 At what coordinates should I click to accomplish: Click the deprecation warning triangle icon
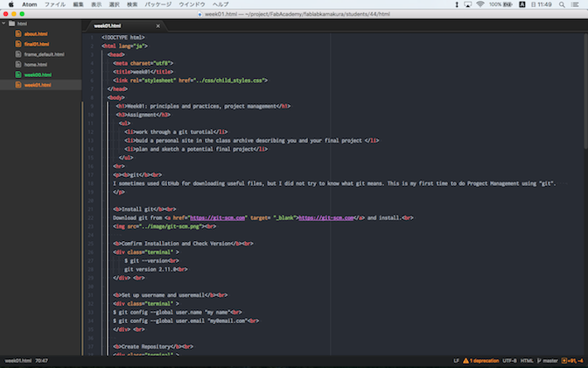click(x=465, y=361)
